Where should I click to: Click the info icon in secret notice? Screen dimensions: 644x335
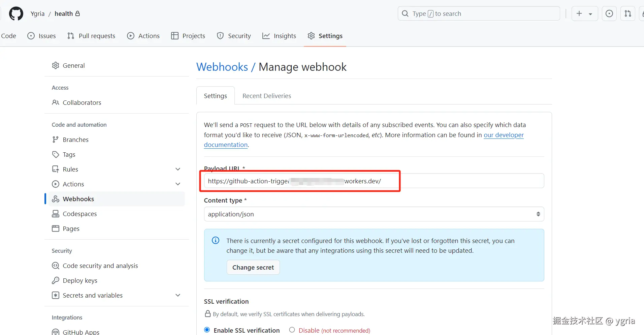coord(216,240)
